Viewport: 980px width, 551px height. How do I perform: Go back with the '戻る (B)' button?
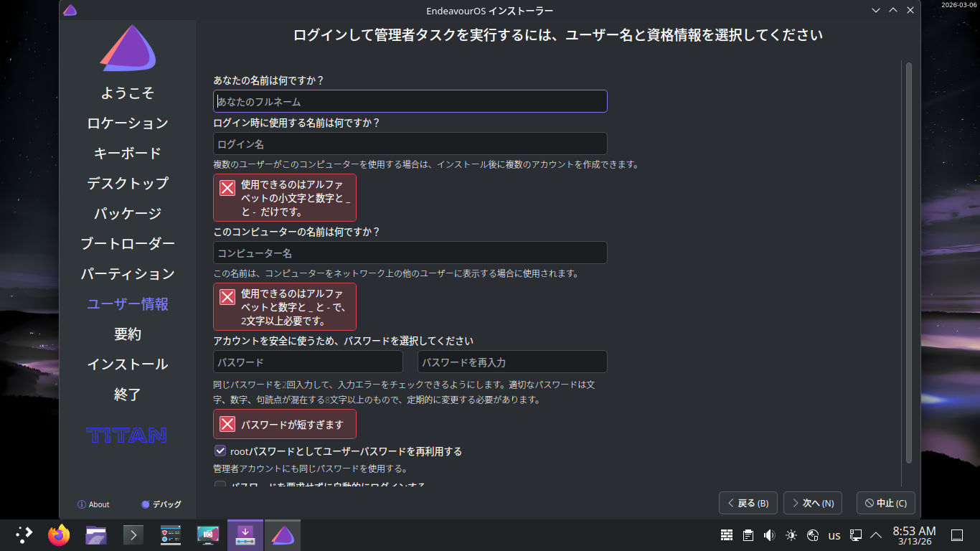click(748, 503)
